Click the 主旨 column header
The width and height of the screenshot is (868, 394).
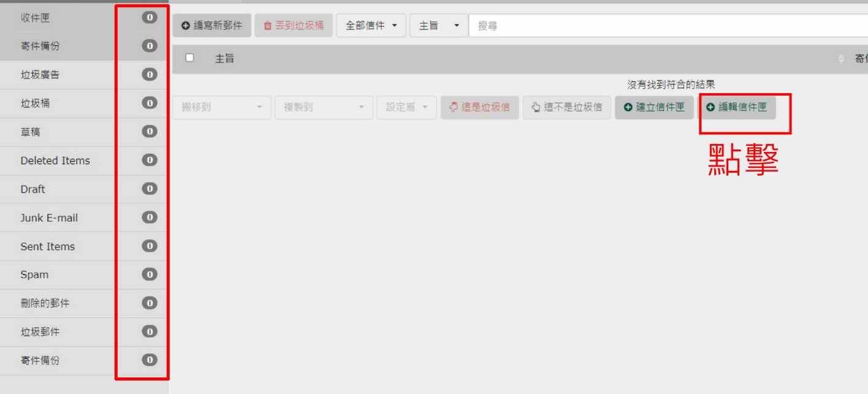(224, 59)
